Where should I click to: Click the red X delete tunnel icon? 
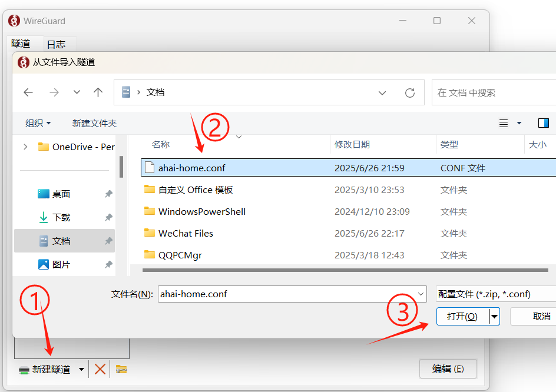click(100, 369)
